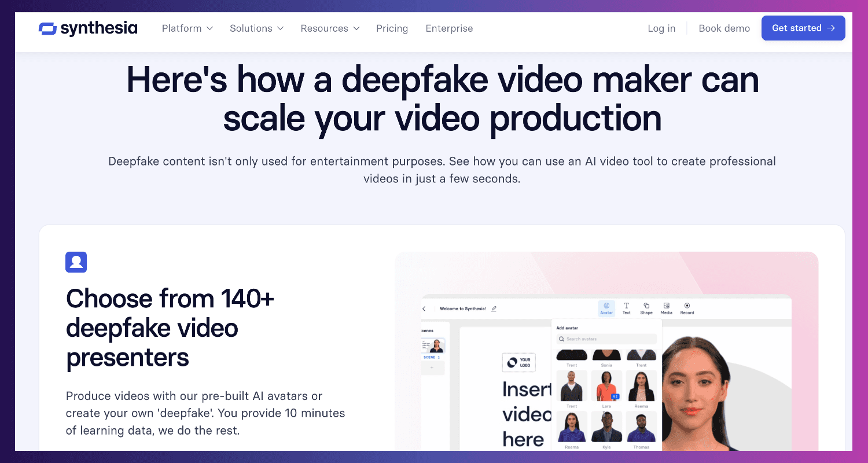Click the Book demo link
The width and height of the screenshot is (868, 463).
tap(724, 28)
